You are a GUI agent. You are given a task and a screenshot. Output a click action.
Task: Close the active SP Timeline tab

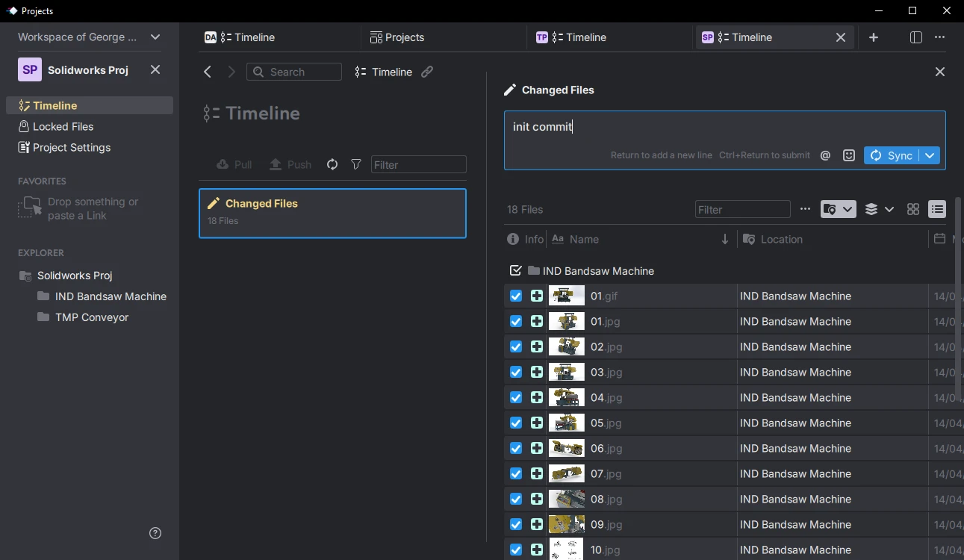click(841, 37)
